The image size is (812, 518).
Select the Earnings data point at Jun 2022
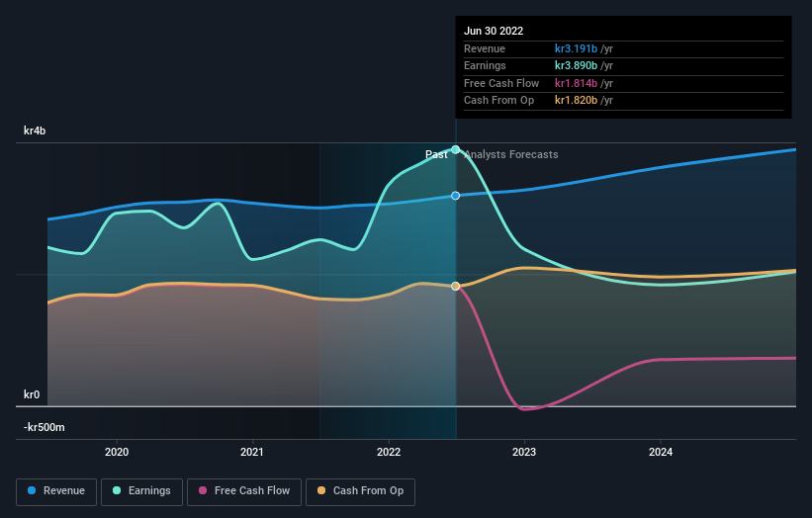pos(456,149)
